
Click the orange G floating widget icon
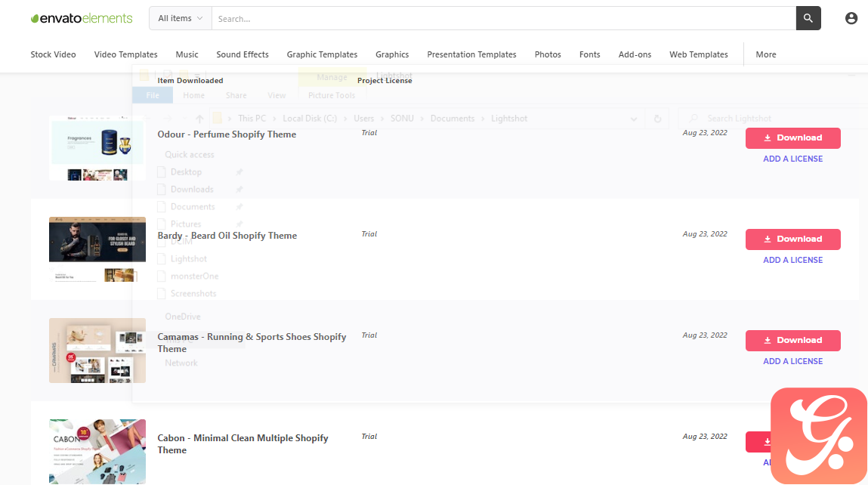818,436
